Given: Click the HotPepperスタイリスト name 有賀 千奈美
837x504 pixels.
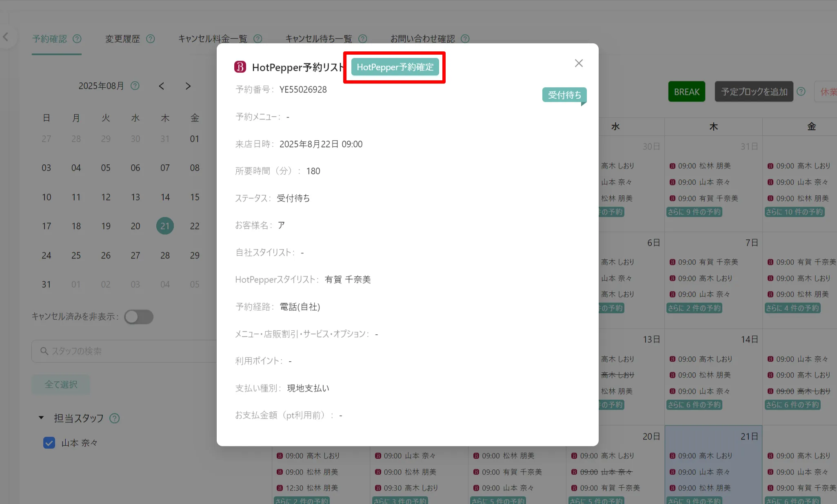Looking at the screenshot, I should click(x=348, y=280).
